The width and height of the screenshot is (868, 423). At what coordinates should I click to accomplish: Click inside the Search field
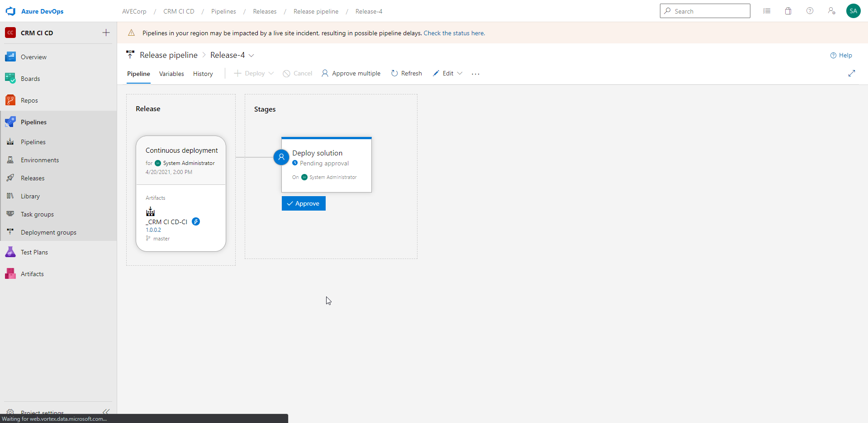point(705,11)
